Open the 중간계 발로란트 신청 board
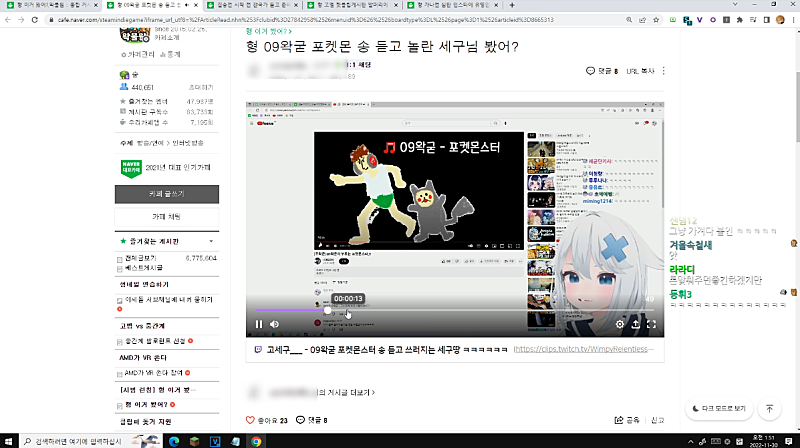This screenshot has height=448, width=800. pos(155,341)
